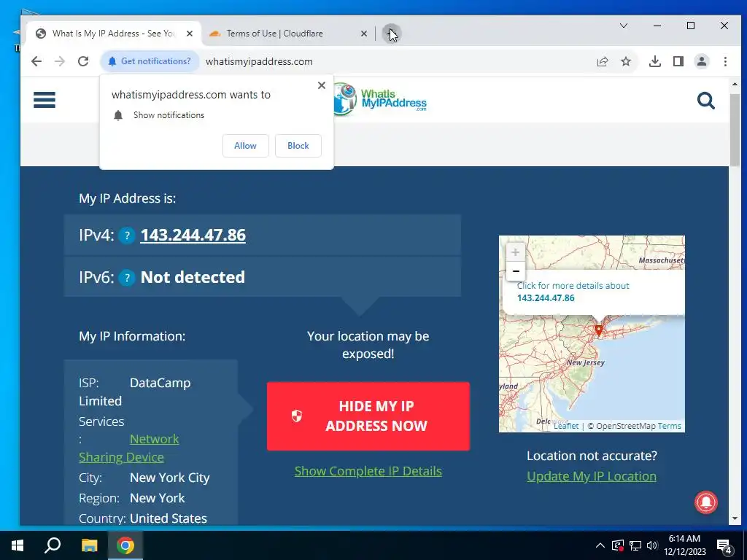The image size is (747, 560).
Task: Share this page via share icon
Action: click(602, 61)
